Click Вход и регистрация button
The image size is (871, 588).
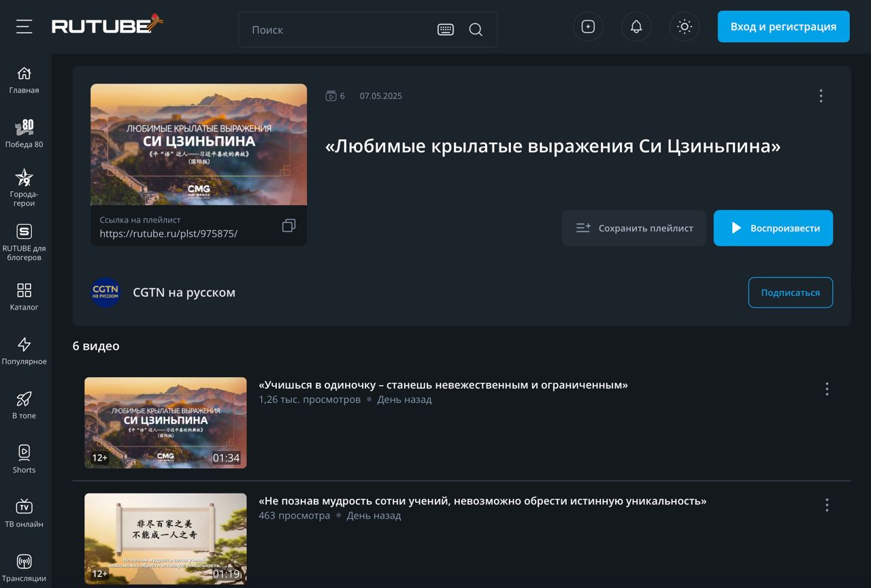tap(783, 27)
